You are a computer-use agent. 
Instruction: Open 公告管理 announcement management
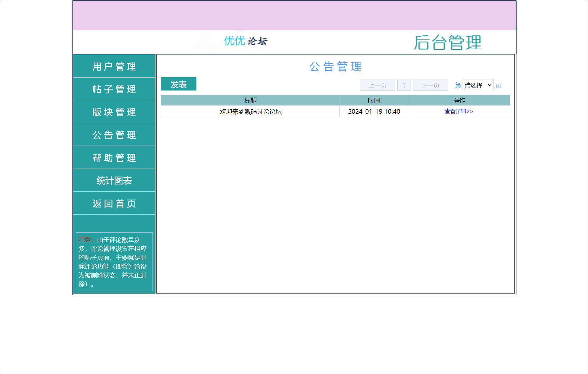tap(114, 135)
